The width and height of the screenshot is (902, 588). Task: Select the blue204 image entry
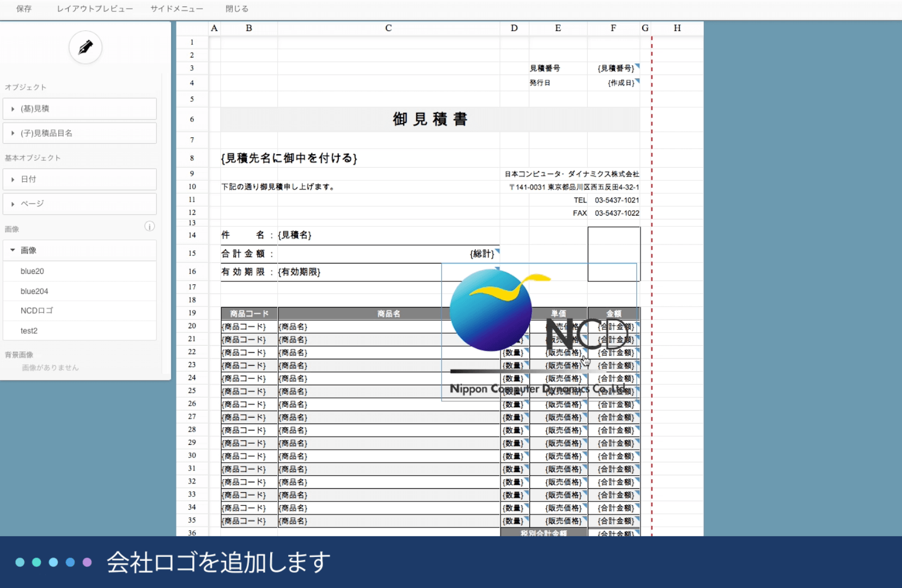[x=80, y=291]
